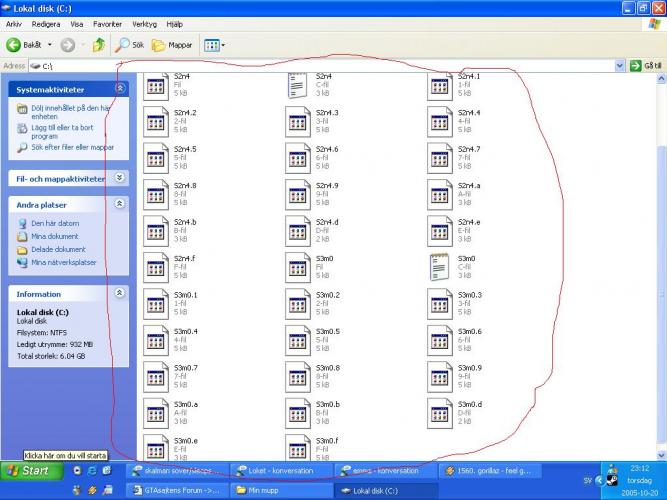Click the S2n4.e file name
Screen dimensions: 667x500
click(x=469, y=222)
